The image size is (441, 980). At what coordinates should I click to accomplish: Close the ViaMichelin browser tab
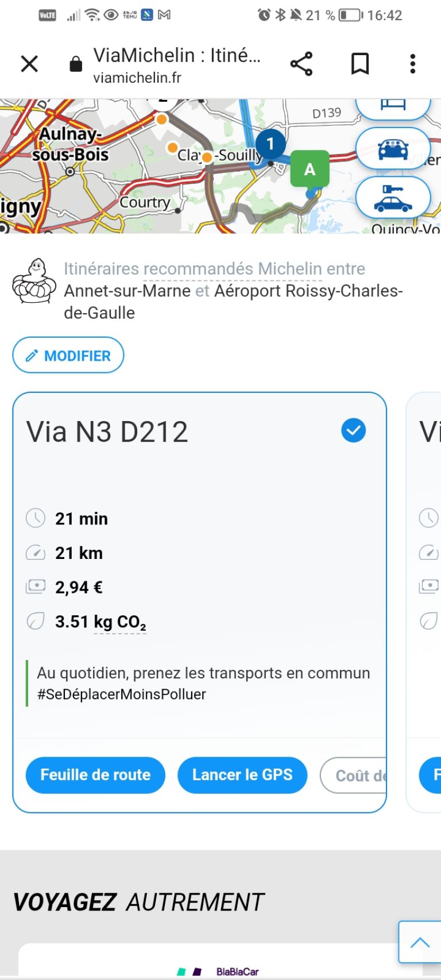pyautogui.click(x=29, y=64)
